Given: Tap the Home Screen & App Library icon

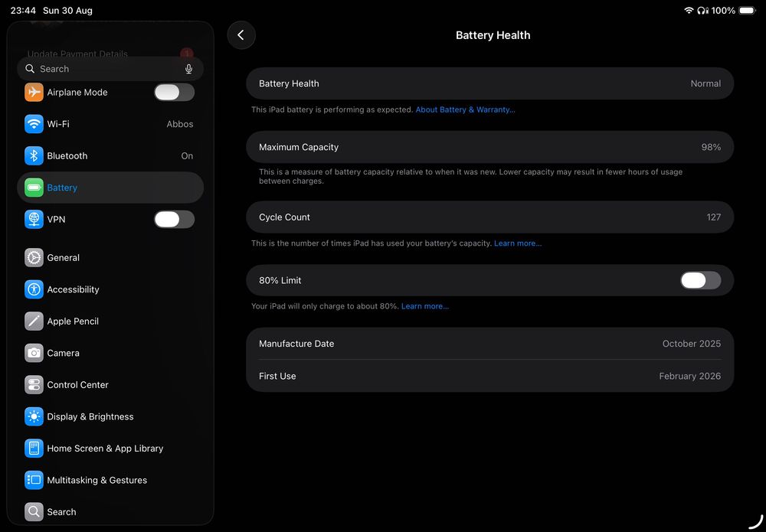Looking at the screenshot, I should click(34, 448).
